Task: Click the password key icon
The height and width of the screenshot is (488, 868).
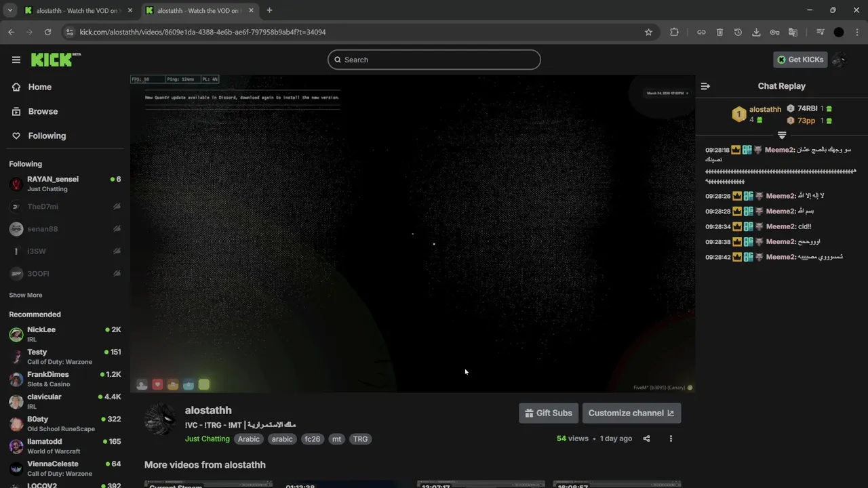Action: [774, 32]
